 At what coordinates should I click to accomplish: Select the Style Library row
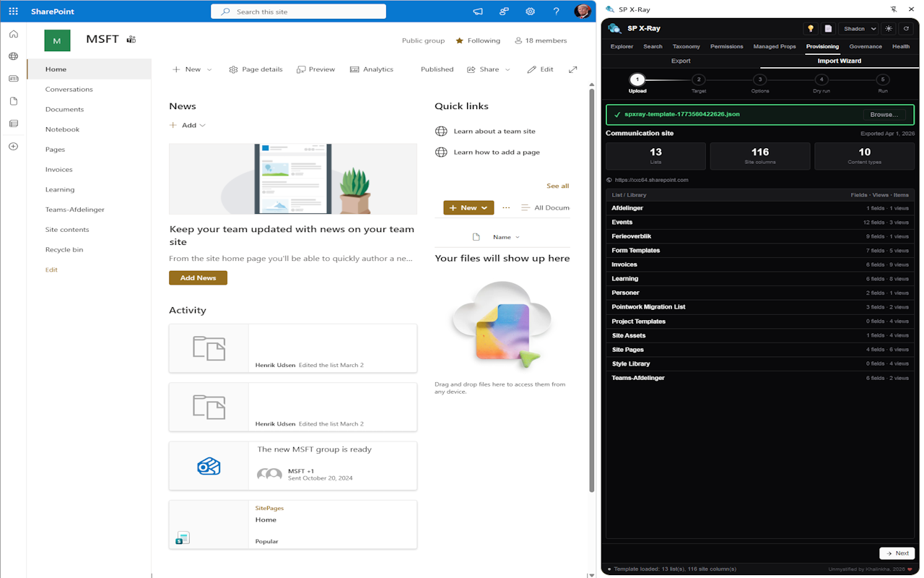tap(760, 364)
